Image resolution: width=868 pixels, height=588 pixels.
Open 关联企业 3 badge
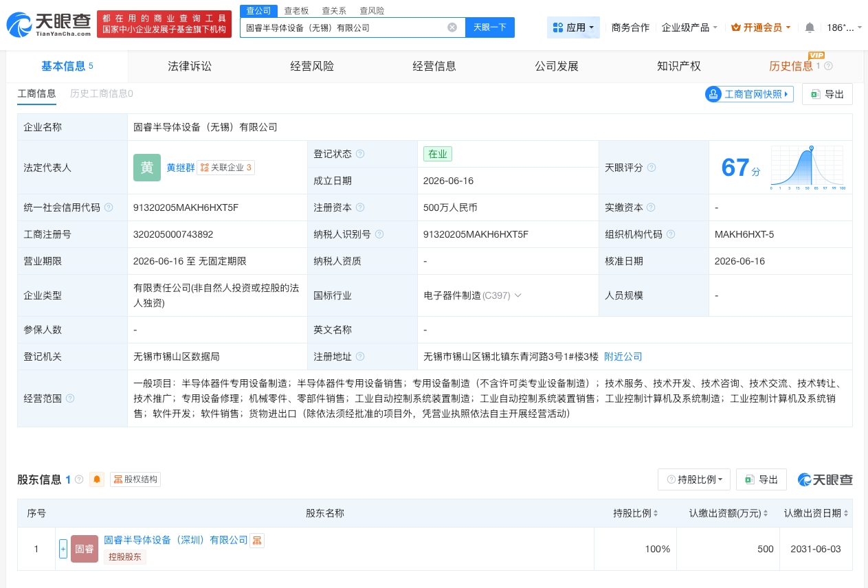click(226, 168)
